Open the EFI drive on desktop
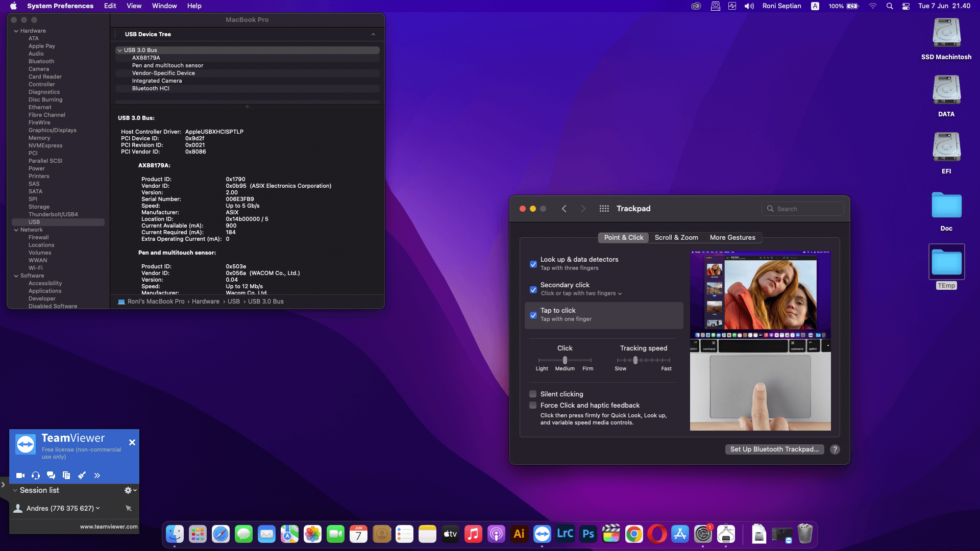Image resolution: width=980 pixels, height=551 pixels. pyautogui.click(x=946, y=147)
